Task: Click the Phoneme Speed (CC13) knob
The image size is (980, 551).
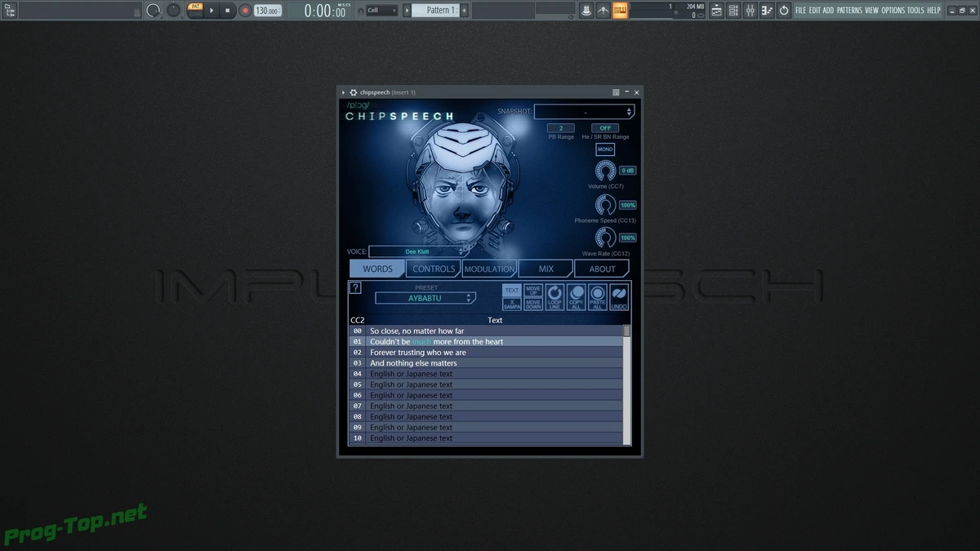Action: [x=605, y=205]
